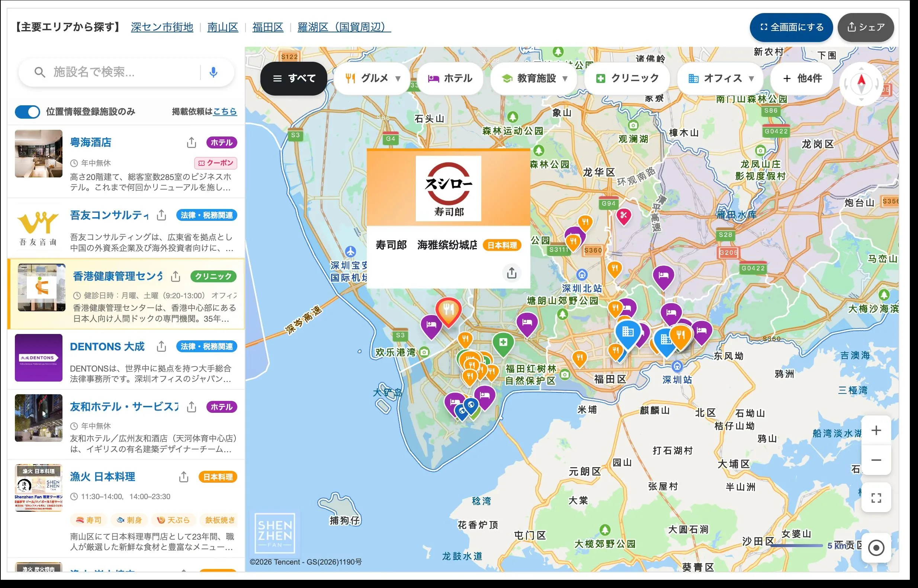Click the 全画面にする button

(791, 28)
